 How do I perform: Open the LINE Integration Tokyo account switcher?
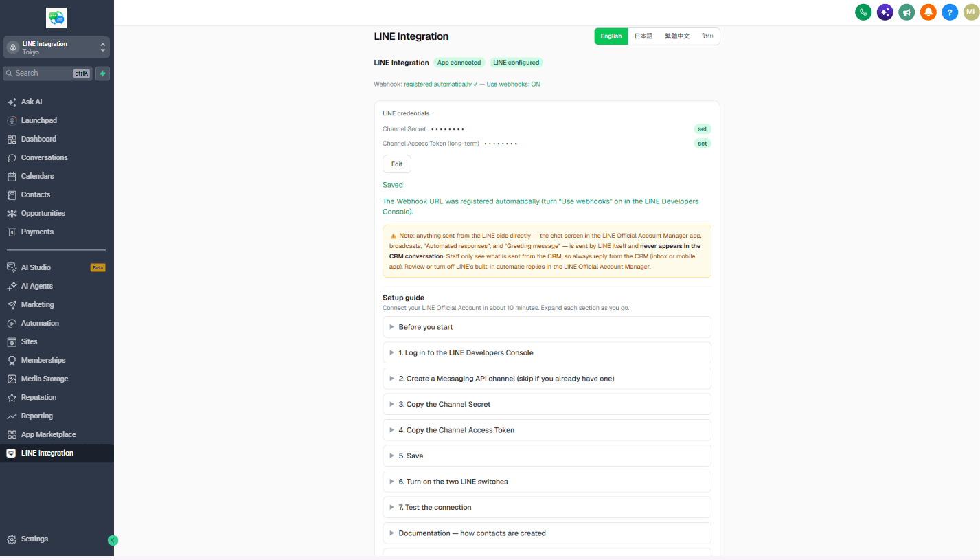[x=56, y=47]
